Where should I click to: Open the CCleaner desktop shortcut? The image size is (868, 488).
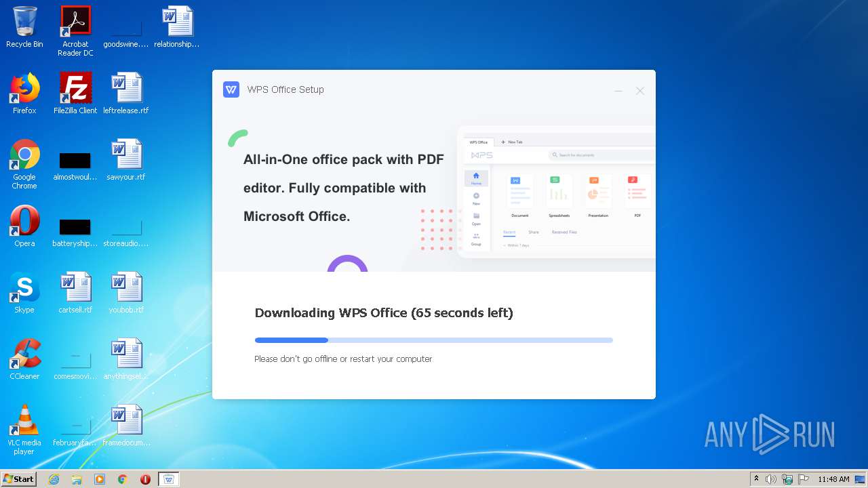[24, 359]
